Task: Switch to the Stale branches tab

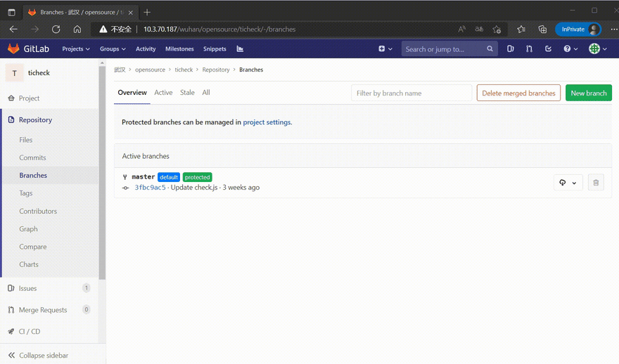Action: [x=188, y=93]
